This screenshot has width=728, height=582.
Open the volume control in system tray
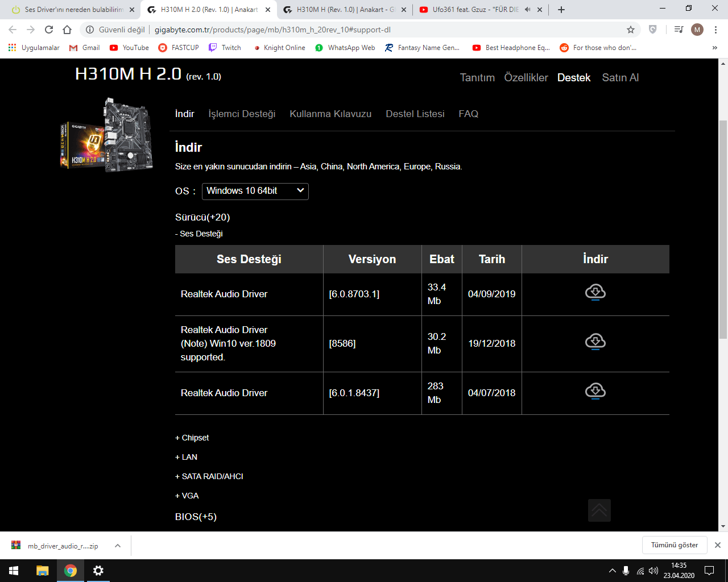(653, 571)
